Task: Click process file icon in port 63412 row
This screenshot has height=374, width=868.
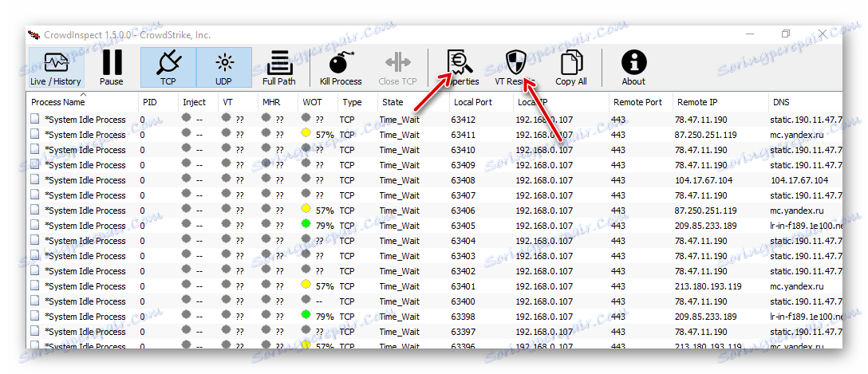Action: [35, 119]
